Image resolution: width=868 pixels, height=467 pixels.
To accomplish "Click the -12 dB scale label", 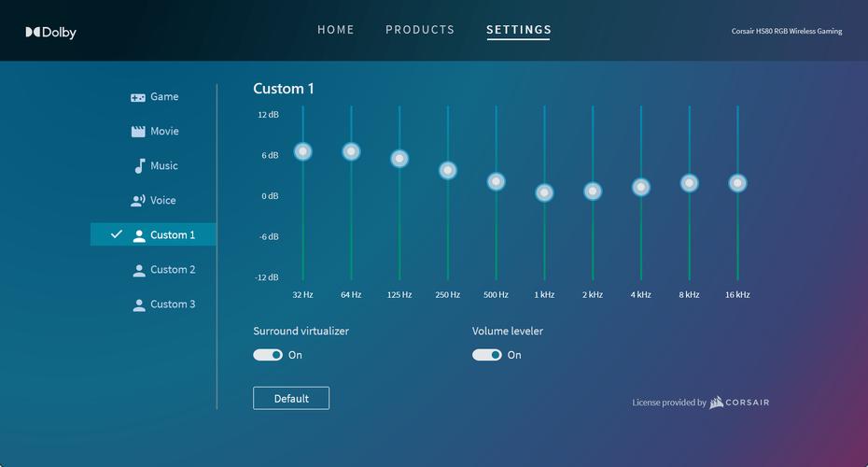I will coord(267,277).
